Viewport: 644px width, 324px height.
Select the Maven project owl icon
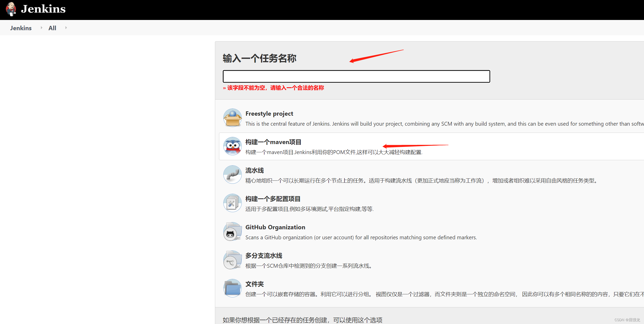232,146
